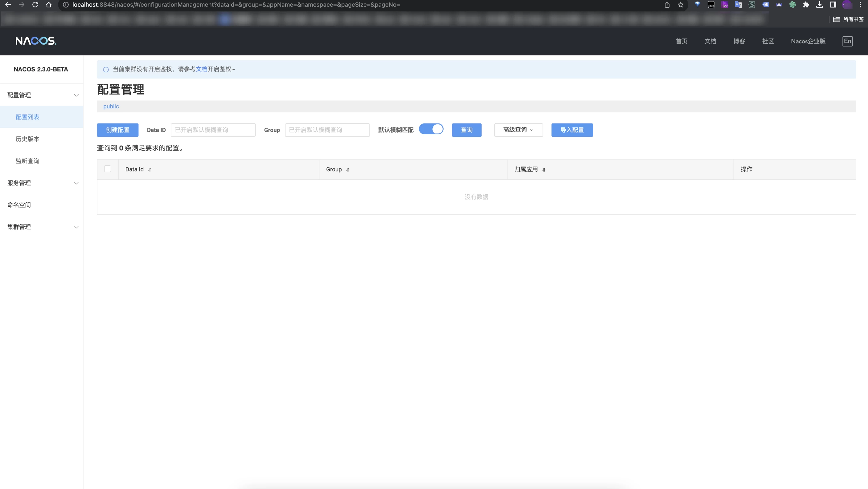Image resolution: width=868 pixels, height=489 pixels.
Task: Go to 首页 in top navigation
Action: coord(681,41)
